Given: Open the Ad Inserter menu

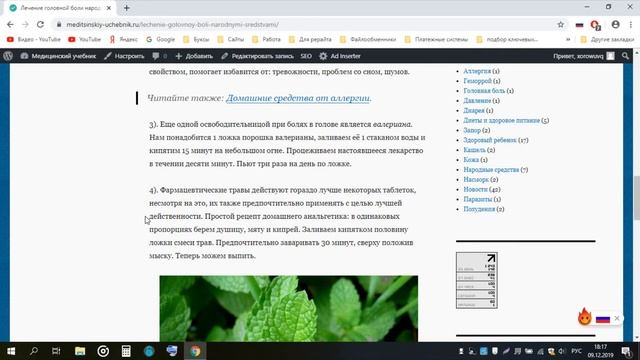Looking at the screenshot, I should pos(340,56).
